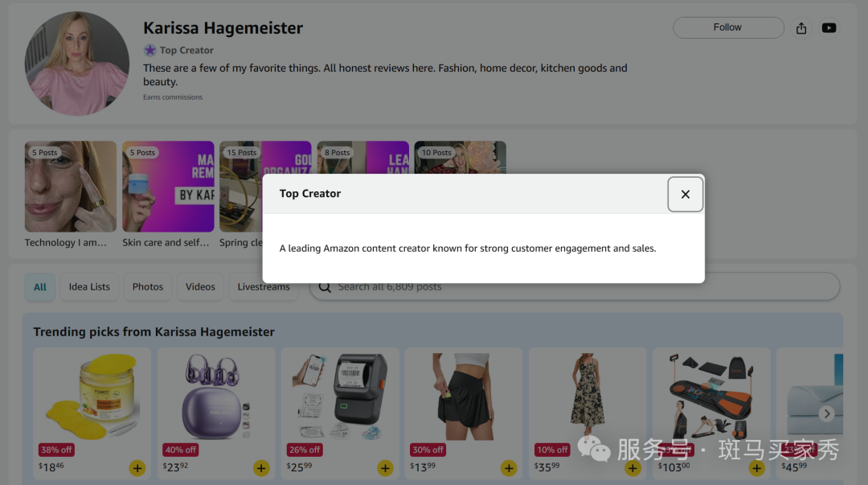Click the share profile icon
This screenshot has width=868, height=485.
click(801, 27)
